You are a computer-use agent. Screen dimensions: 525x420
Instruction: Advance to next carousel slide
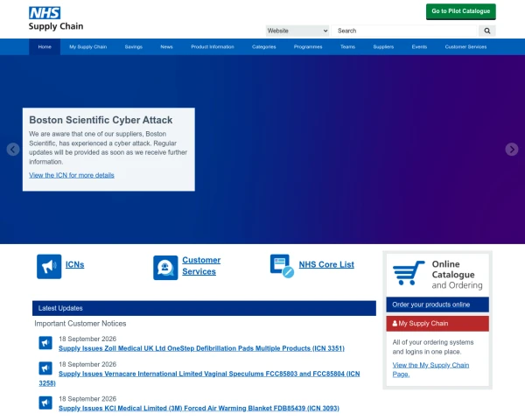click(512, 150)
